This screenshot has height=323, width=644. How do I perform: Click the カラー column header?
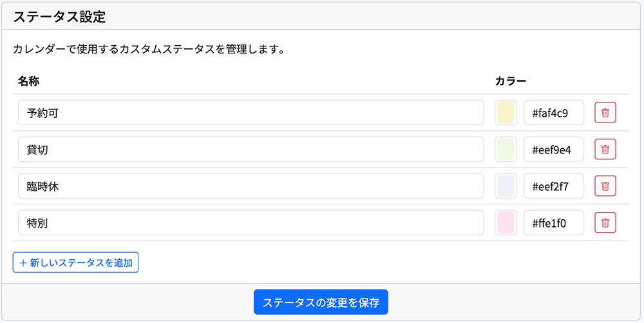point(510,81)
